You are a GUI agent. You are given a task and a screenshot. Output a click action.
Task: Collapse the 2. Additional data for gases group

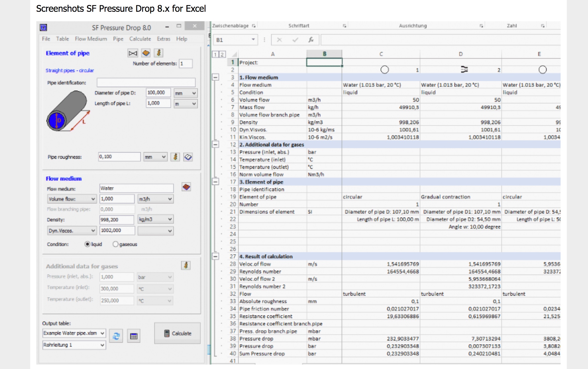215,144
